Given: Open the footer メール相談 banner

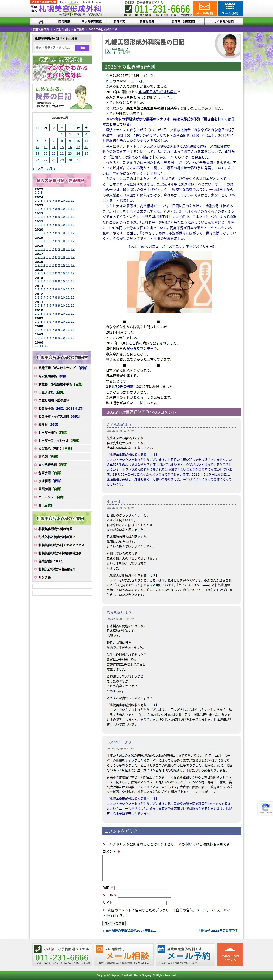Looking at the screenshot, I should pyautogui.click(x=124, y=955).
